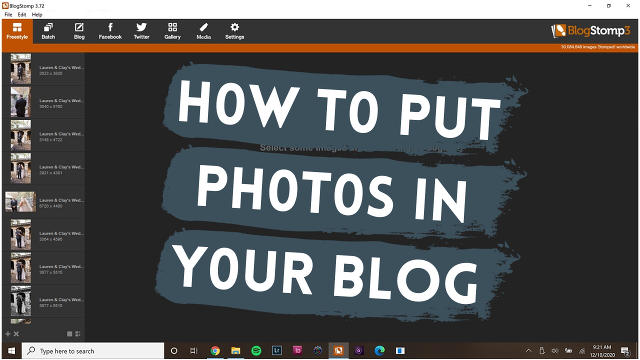Launch Google Chrome from taskbar
The width and height of the screenshot is (640, 360).
point(215,351)
